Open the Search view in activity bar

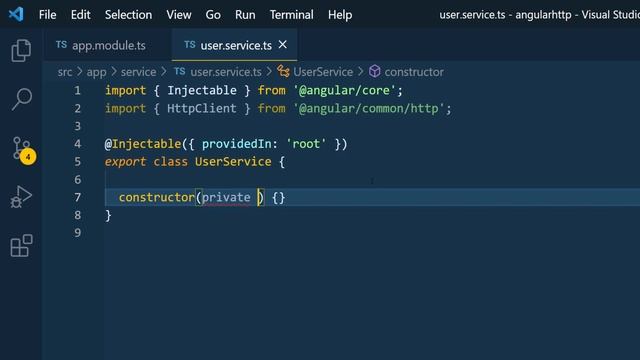click(x=21, y=99)
